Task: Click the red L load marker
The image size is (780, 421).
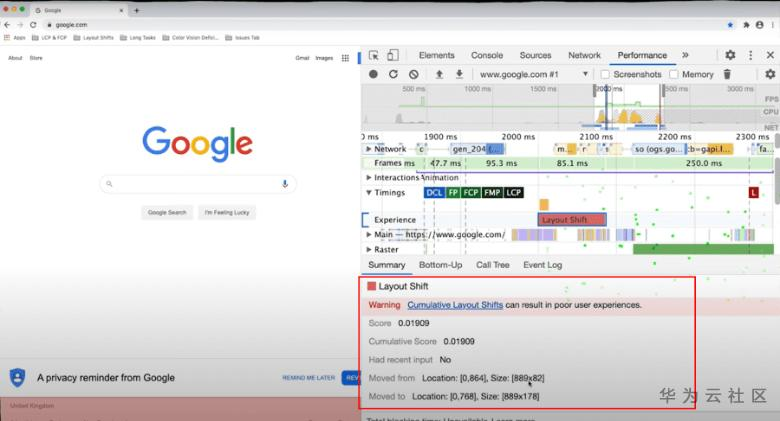Action: (x=754, y=193)
